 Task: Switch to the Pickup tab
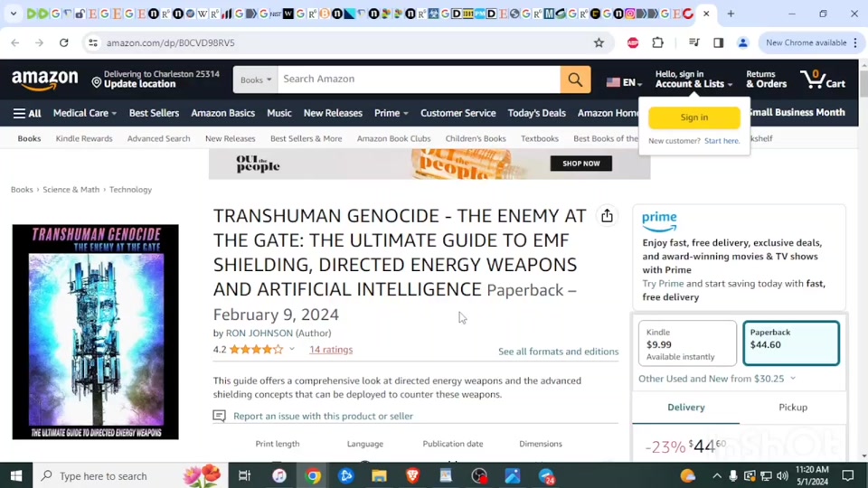792,408
